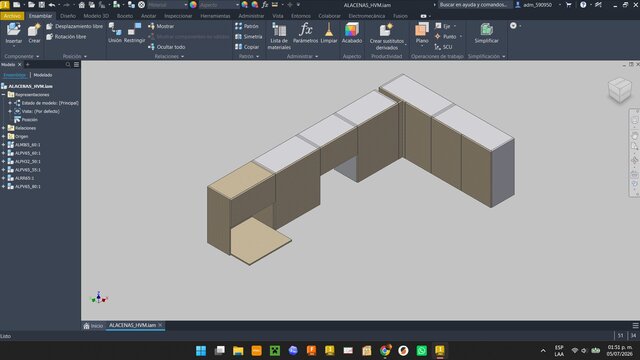This screenshot has width=640, height=360.
Task: Click the help question mark icon
Action: [x=583, y=5]
